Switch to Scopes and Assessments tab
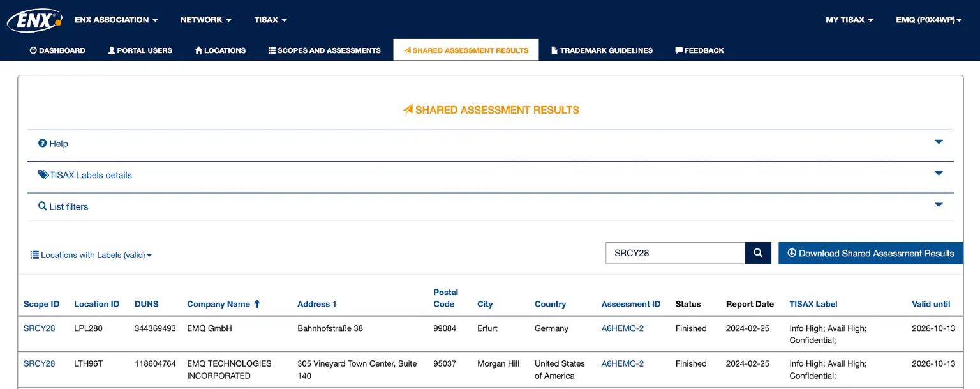Screen dimensions: 980x389 (x=324, y=50)
